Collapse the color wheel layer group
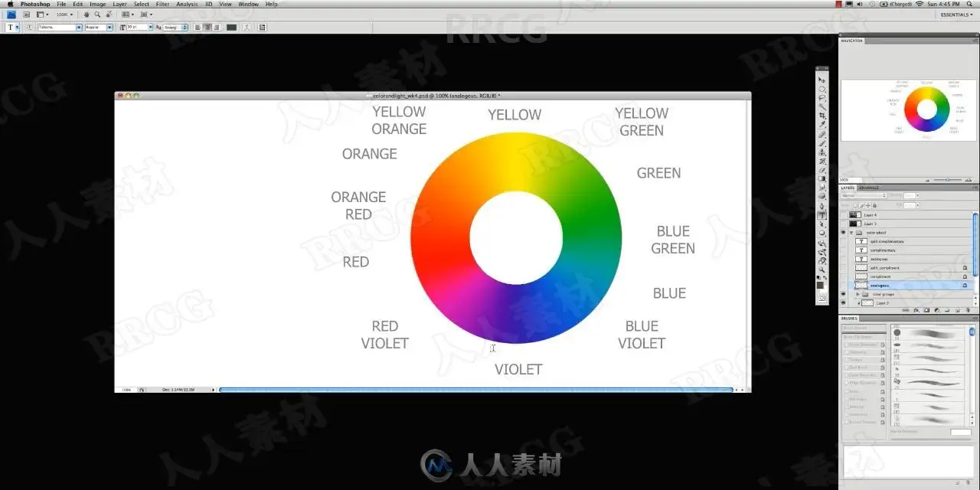 (x=851, y=233)
